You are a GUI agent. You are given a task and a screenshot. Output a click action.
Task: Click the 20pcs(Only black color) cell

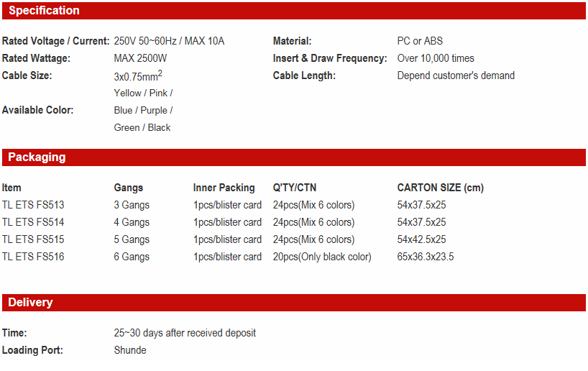[322, 257]
